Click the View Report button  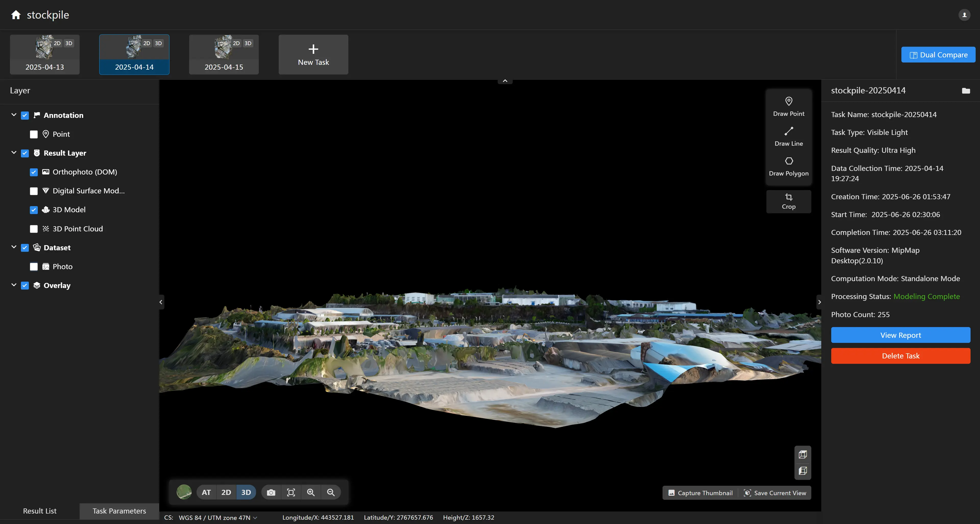pos(900,335)
